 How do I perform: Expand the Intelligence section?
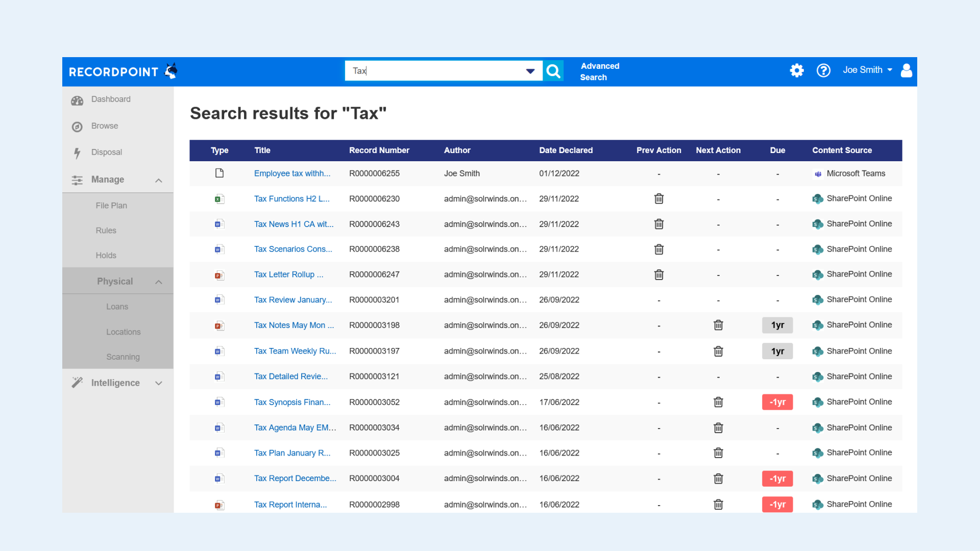[x=158, y=383]
